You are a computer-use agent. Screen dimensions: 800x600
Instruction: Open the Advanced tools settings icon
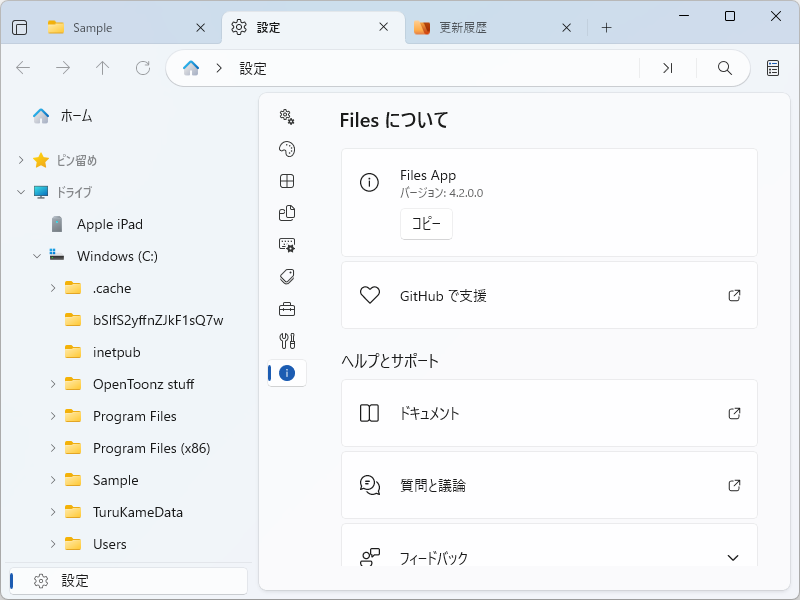[287, 341]
